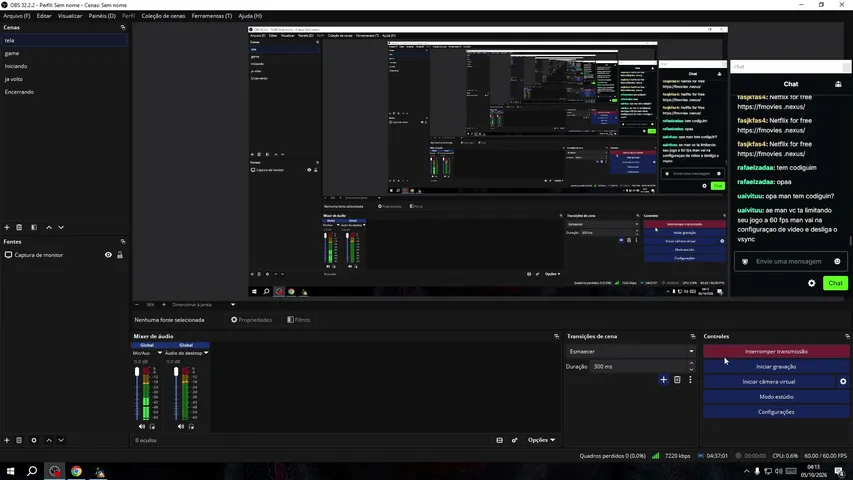Open the Painéis menu
This screenshot has height=480, width=853.
(x=102, y=16)
